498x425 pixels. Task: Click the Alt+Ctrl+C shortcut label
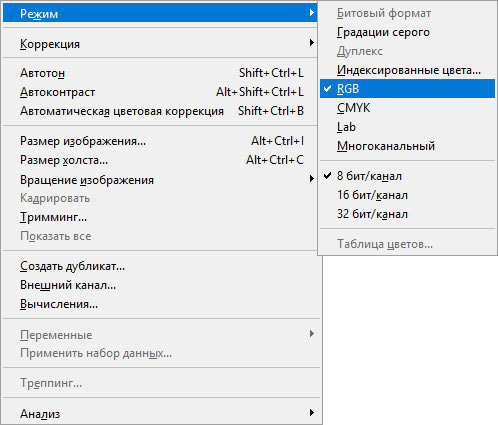click(275, 160)
